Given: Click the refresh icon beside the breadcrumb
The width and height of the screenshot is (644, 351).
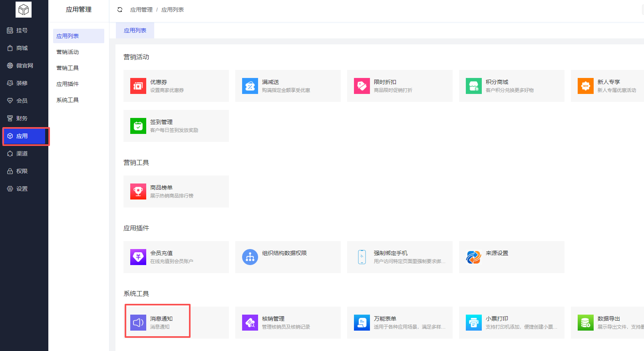Looking at the screenshot, I should pyautogui.click(x=120, y=10).
